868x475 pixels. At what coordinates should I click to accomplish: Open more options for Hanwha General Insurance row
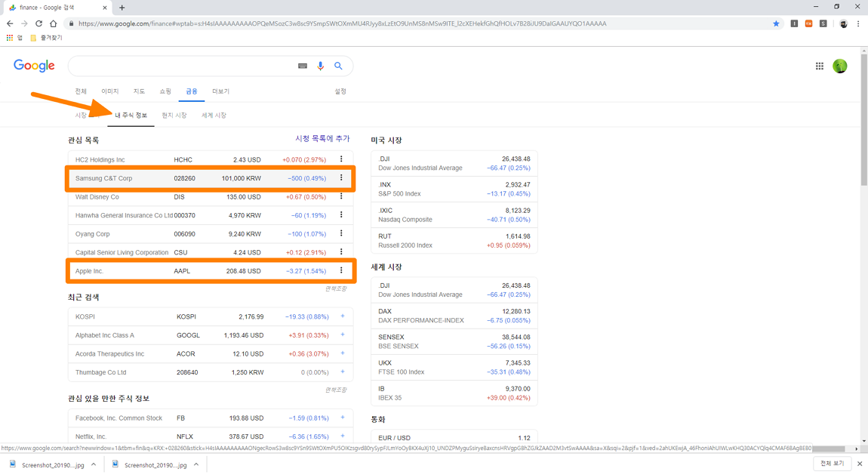point(341,214)
